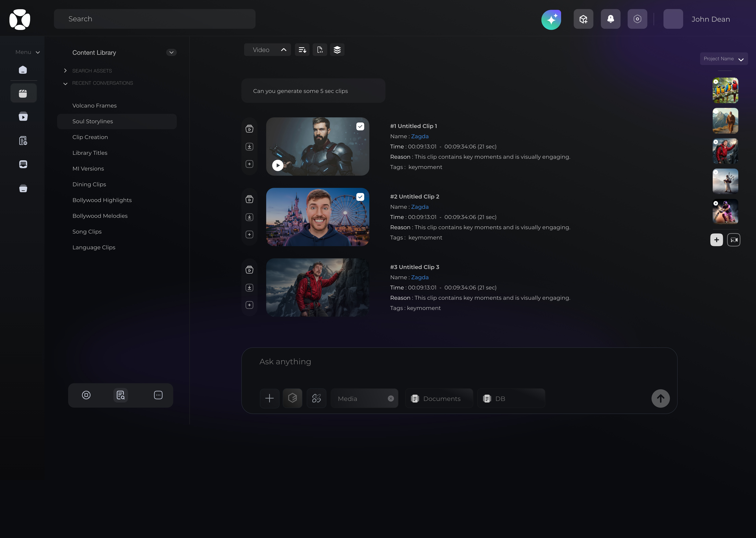Click the Zagda link for Clip 3
The height and width of the screenshot is (538, 756).
[x=420, y=277]
